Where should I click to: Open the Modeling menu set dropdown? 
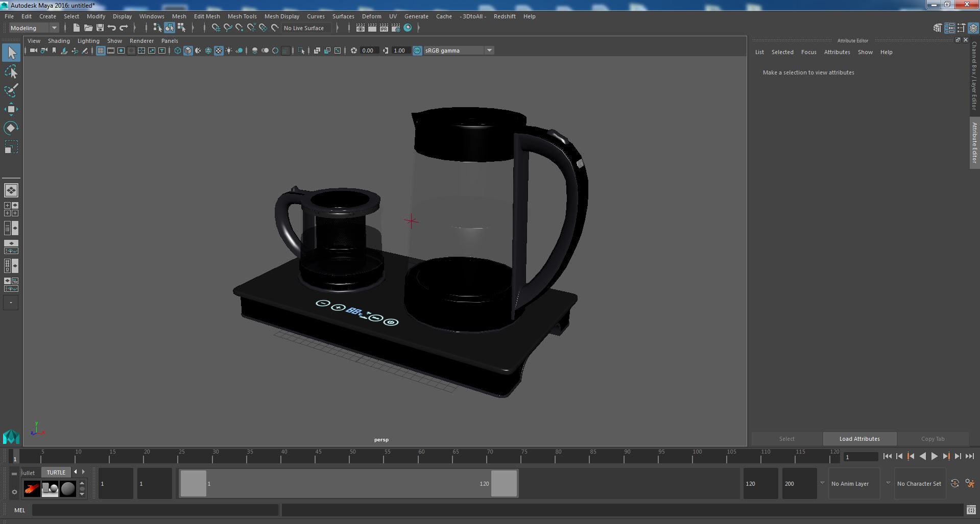[x=34, y=28]
